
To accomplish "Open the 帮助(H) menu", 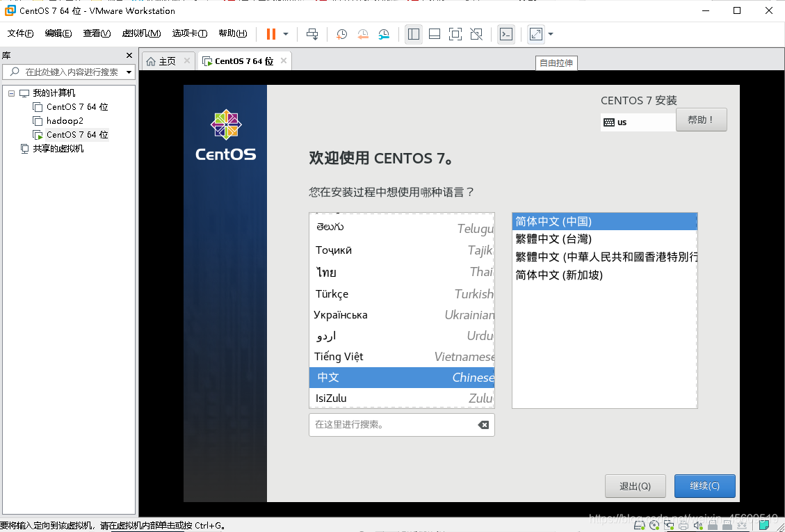I will pos(233,33).
